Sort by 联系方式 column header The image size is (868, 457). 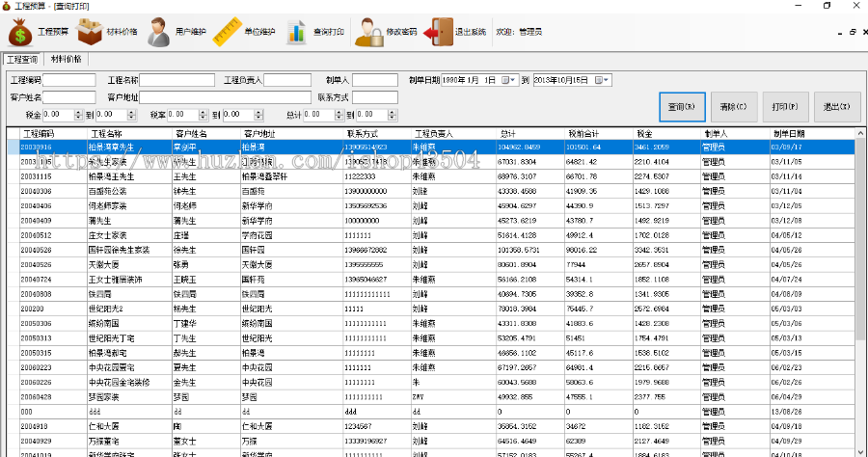[x=377, y=133]
